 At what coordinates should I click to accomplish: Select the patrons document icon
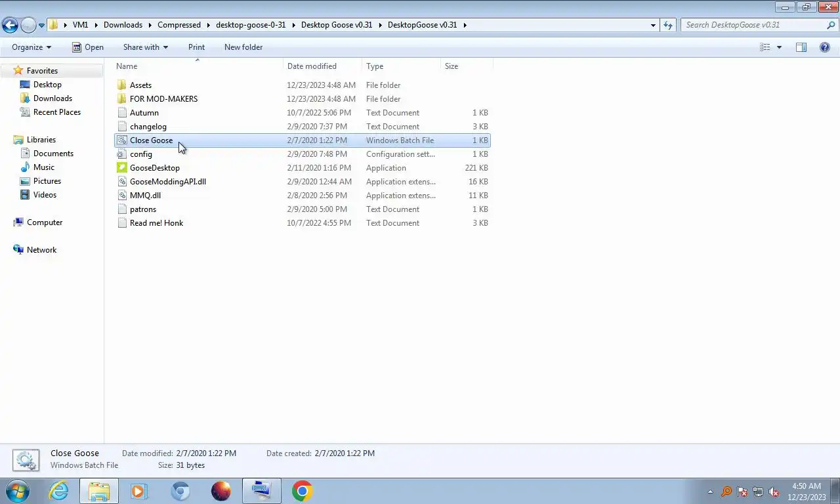point(121,209)
